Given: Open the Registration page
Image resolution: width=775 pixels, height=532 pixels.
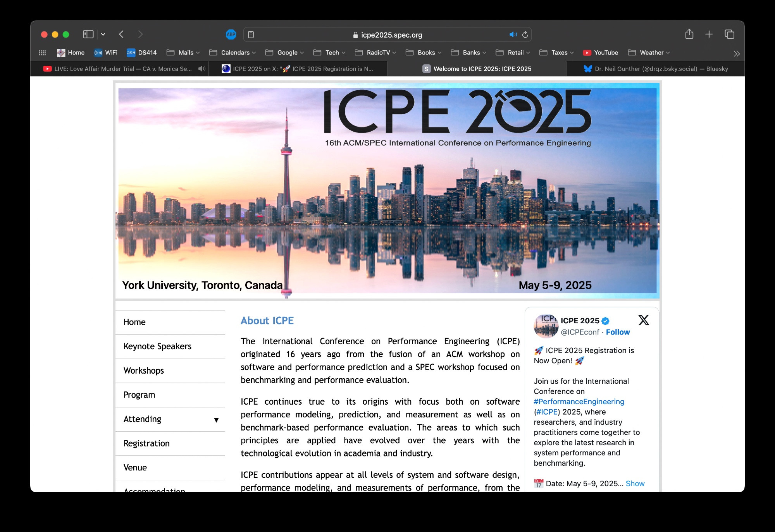Looking at the screenshot, I should 170,444.
